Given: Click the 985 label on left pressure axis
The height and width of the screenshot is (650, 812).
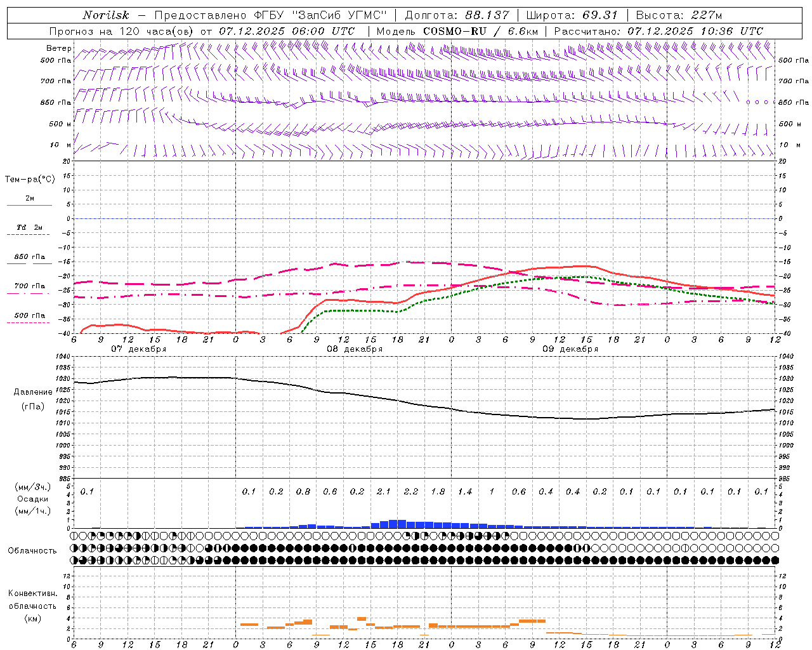Looking at the screenshot, I should click(65, 479).
